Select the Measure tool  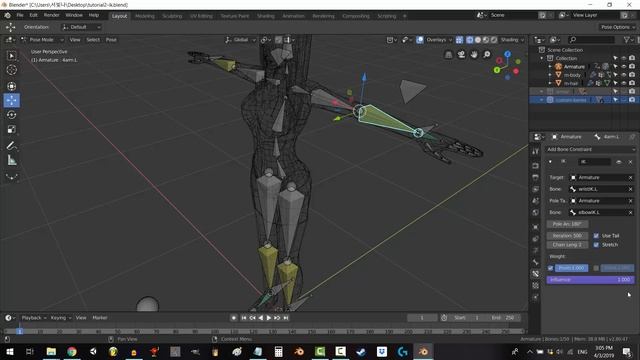11,160
